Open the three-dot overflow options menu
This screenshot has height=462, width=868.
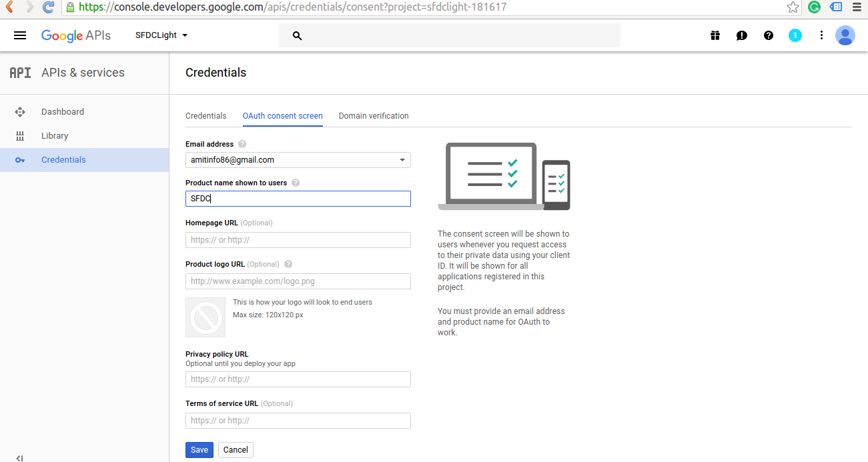pyautogui.click(x=821, y=35)
